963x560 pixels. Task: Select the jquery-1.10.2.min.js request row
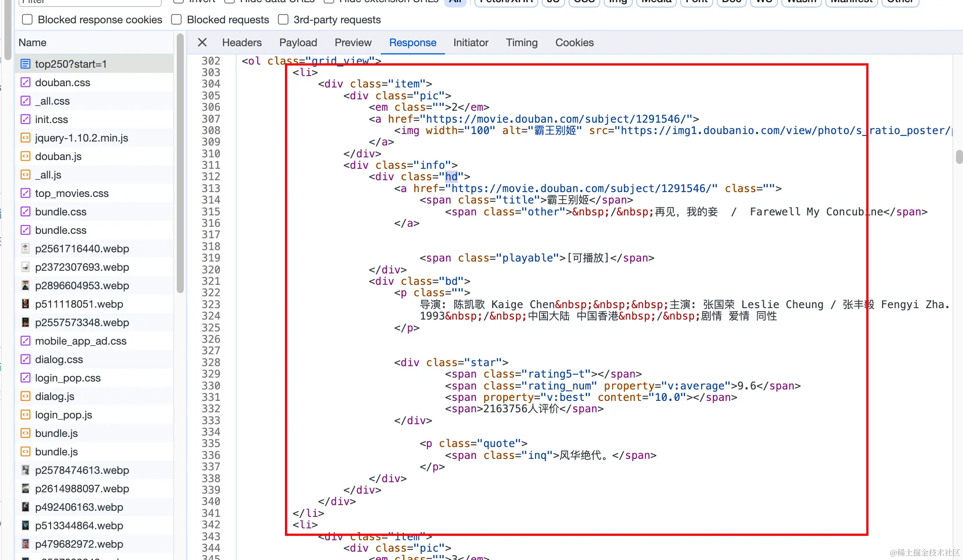coord(95,138)
